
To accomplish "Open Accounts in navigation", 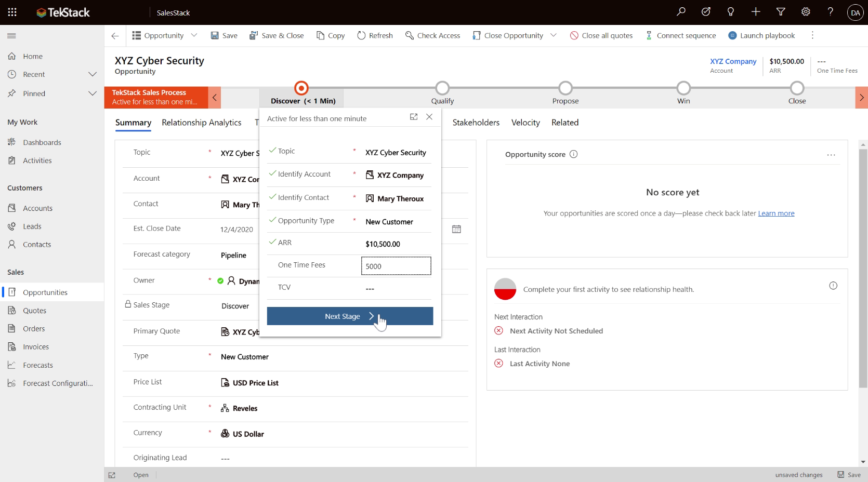I will [x=37, y=208].
